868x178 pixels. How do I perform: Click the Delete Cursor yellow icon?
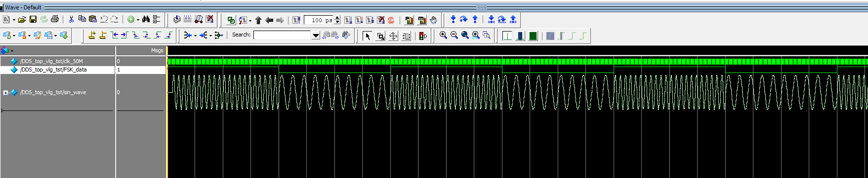click(103, 35)
